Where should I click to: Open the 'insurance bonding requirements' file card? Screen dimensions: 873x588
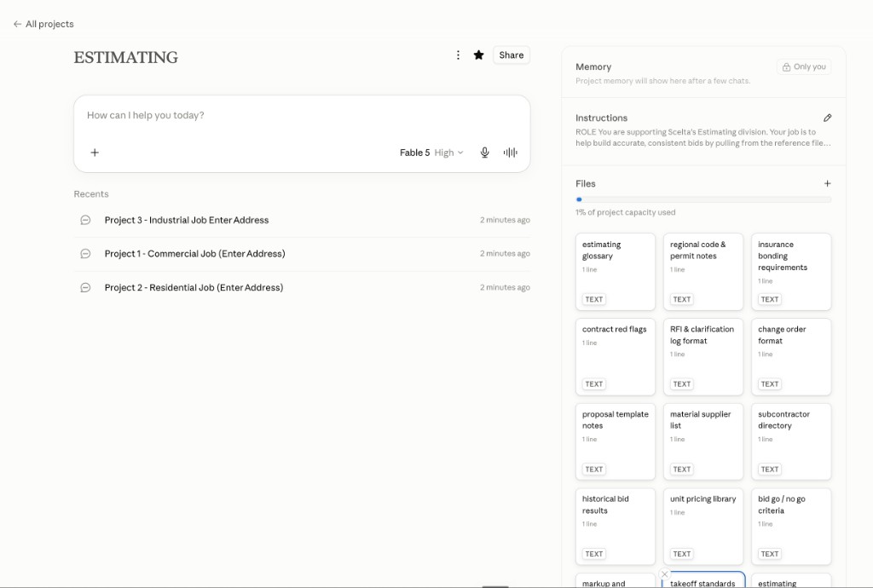coord(791,272)
